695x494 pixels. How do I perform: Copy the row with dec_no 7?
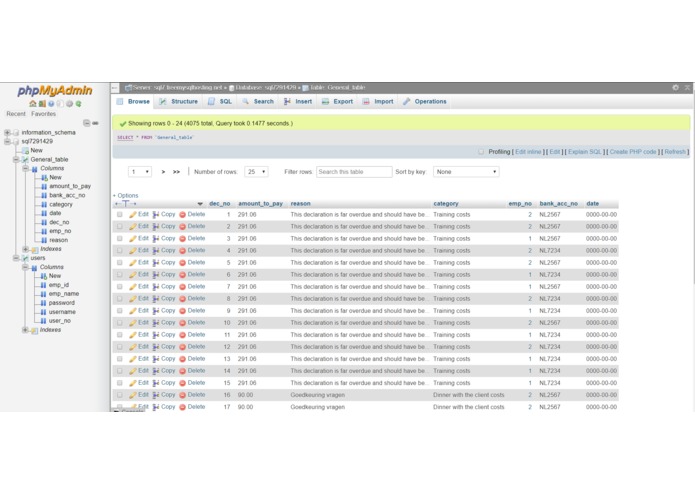[164, 287]
